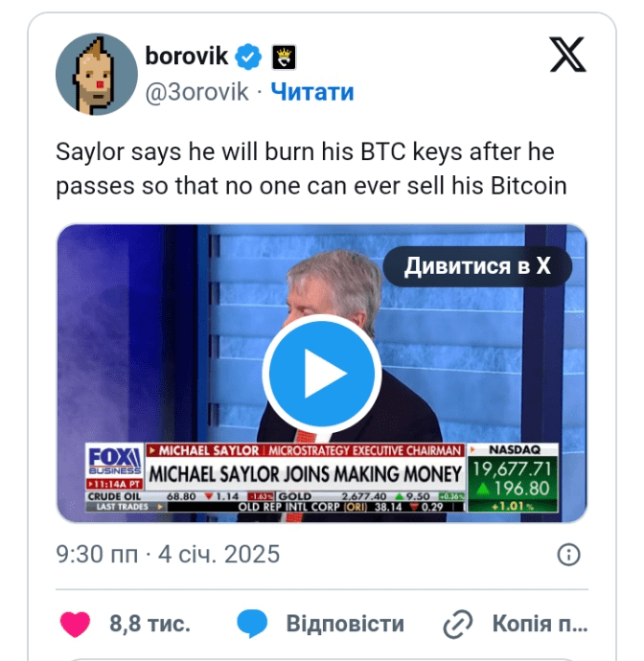The height and width of the screenshot is (661, 644).
Task: Play the Michael Saylor video
Action: [322, 374]
